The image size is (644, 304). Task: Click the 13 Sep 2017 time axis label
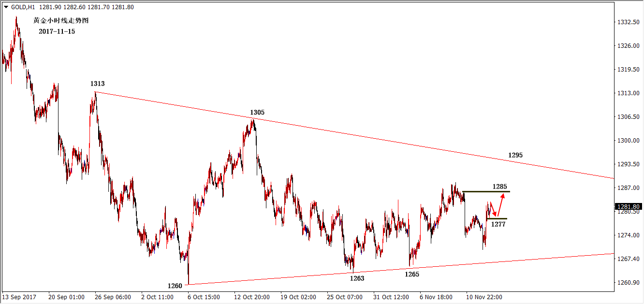20,297
